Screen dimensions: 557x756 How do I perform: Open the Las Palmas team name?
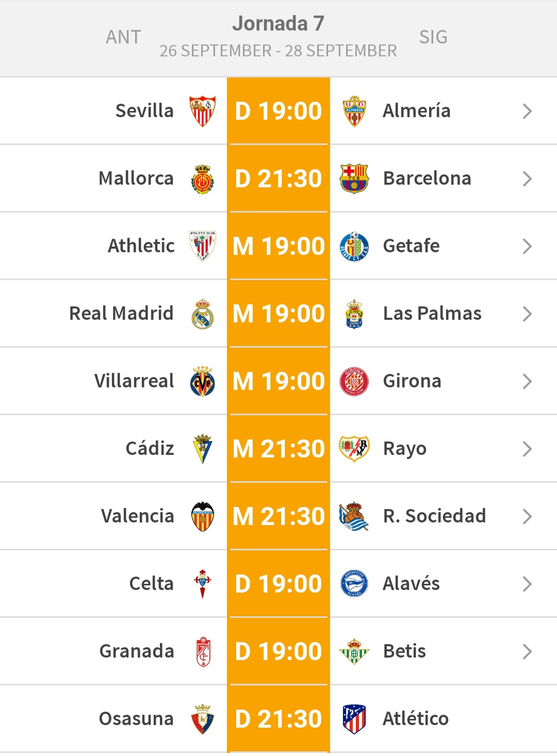432,314
